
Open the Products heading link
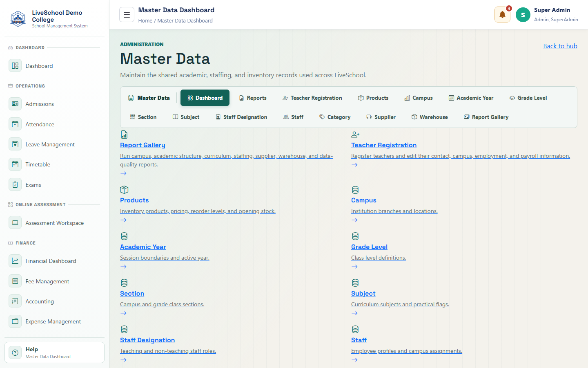click(x=134, y=200)
